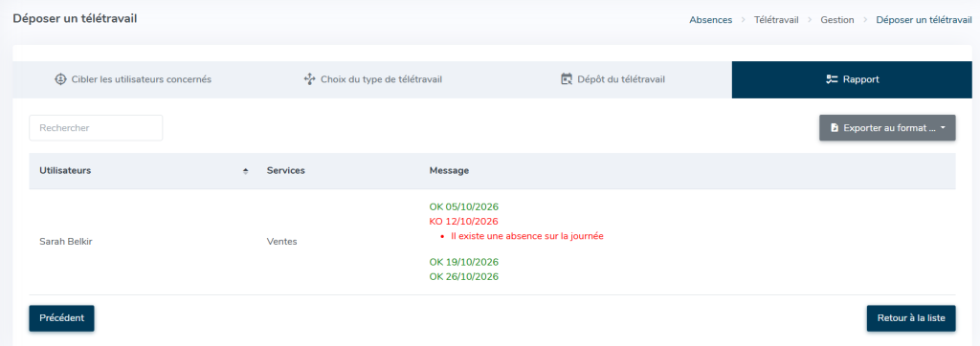Image resolution: width=980 pixels, height=346 pixels.
Task: Select the Rapport tab
Action: click(x=852, y=79)
